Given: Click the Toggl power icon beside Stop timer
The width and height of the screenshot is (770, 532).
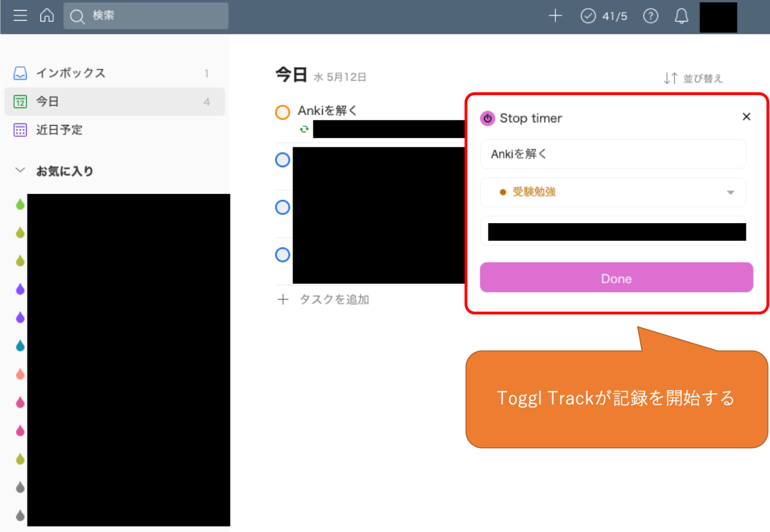Looking at the screenshot, I should coord(487,118).
